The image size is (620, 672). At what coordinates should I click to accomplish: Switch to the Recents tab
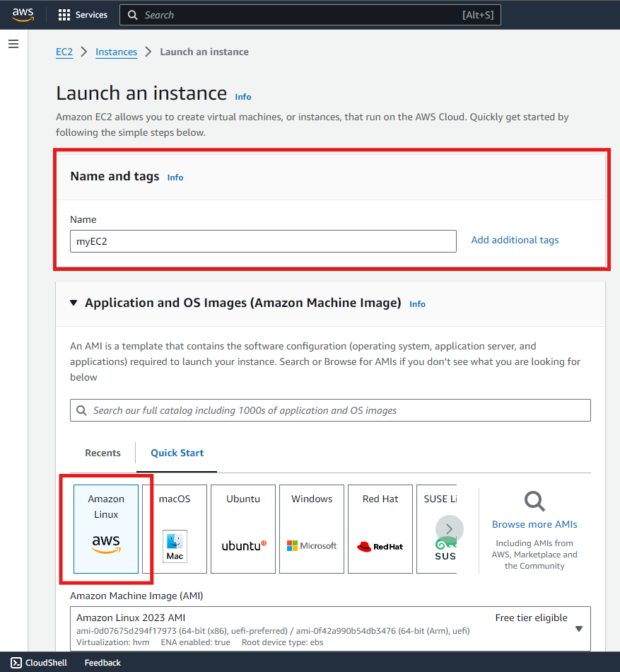(x=103, y=453)
